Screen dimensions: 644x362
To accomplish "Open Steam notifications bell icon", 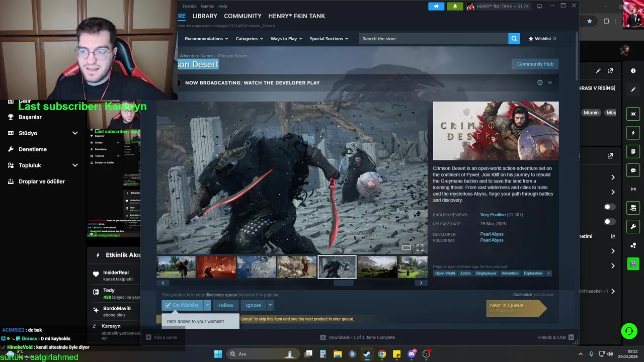I will point(455,6).
